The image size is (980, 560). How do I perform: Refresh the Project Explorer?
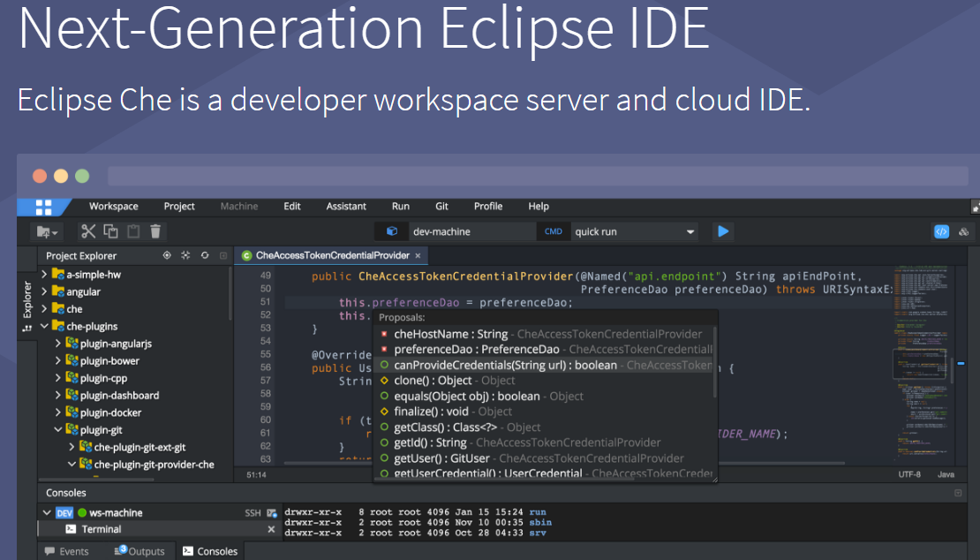pyautogui.click(x=204, y=255)
